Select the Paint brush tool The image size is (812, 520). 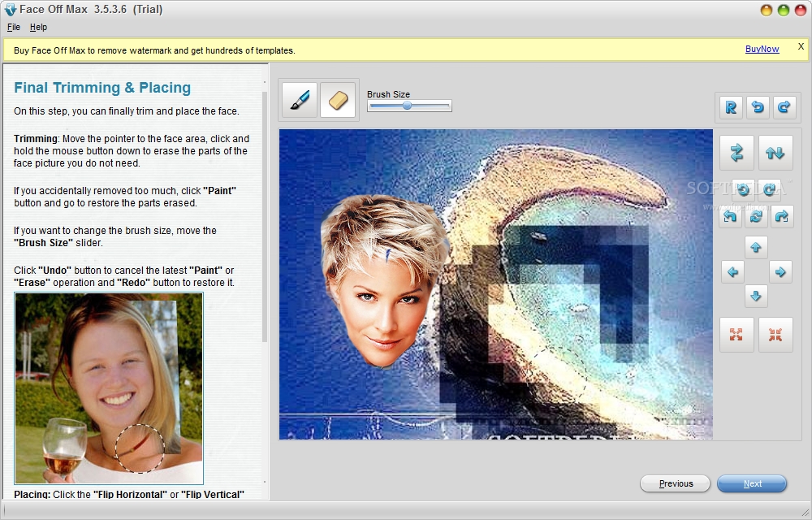[298, 99]
